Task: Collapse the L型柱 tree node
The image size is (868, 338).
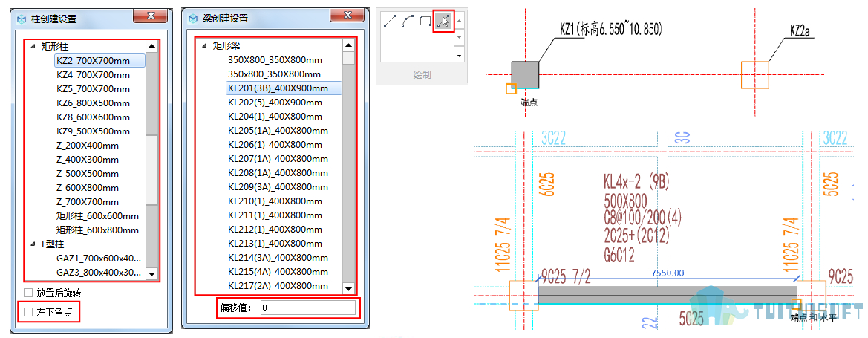Action: click(x=33, y=244)
